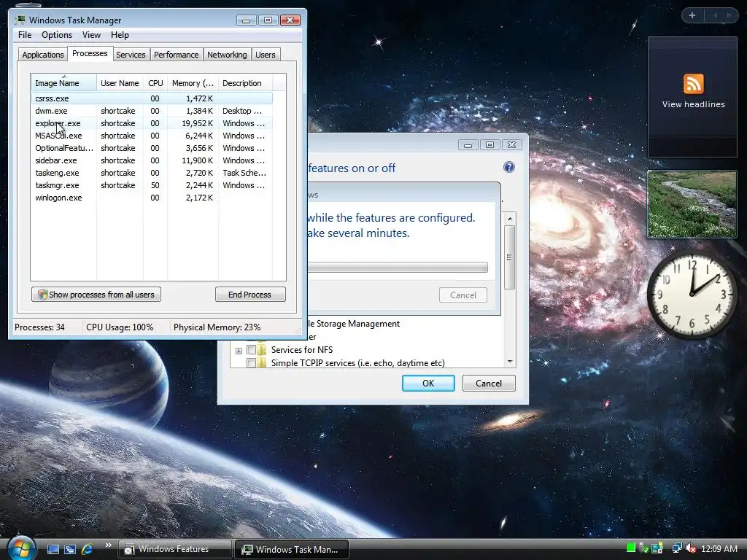This screenshot has height=560, width=747.
Task: Select the explorer.exe process
Action: [152, 123]
